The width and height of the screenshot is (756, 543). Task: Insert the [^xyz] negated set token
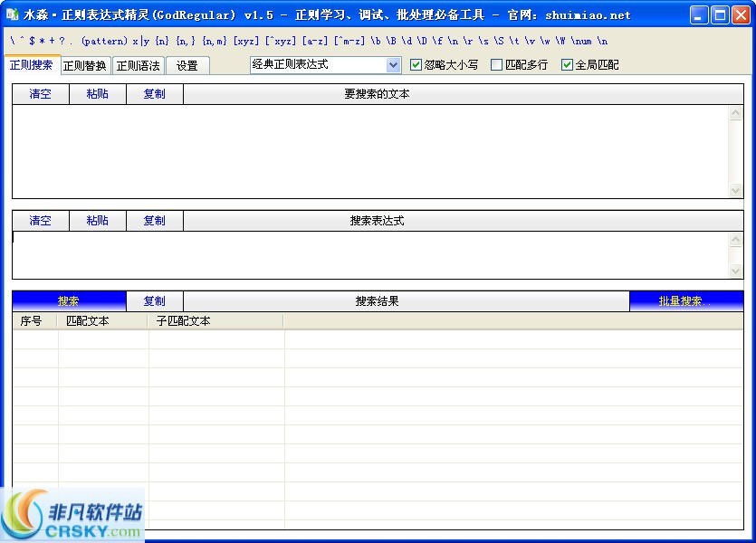point(281,41)
